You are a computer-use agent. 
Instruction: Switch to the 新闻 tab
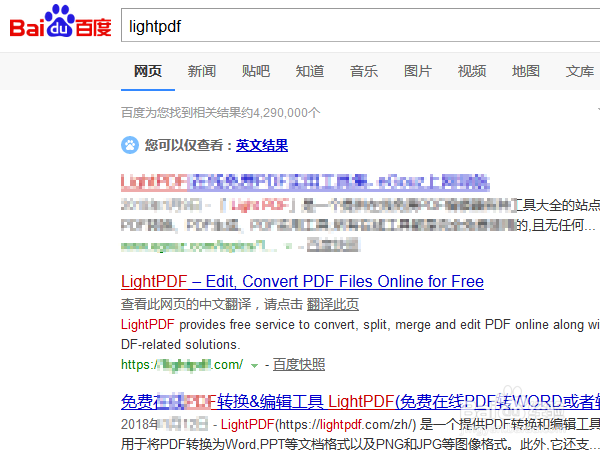202,71
